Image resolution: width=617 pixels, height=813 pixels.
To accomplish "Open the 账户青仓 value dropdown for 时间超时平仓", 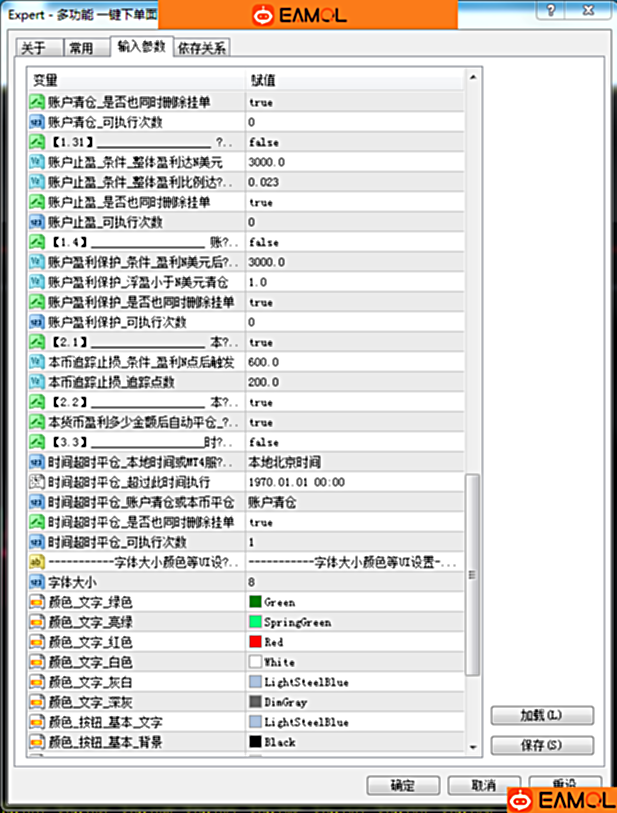I will (355, 502).
